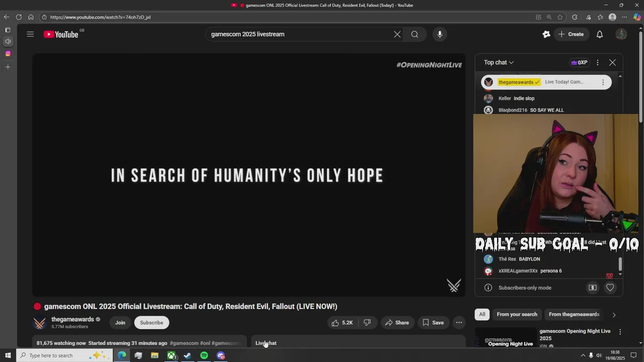The width and height of the screenshot is (644, 362).
Task: Click the zoom magnifier in the address bar
Action: coord(549,17)
